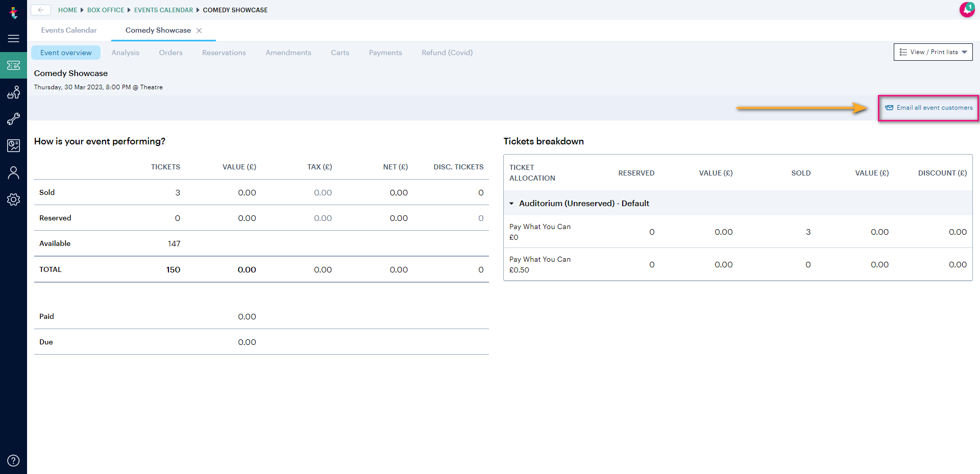
Task: Open notifications avatar with badge
Action: pyautogui.click(x=967, y=9)
